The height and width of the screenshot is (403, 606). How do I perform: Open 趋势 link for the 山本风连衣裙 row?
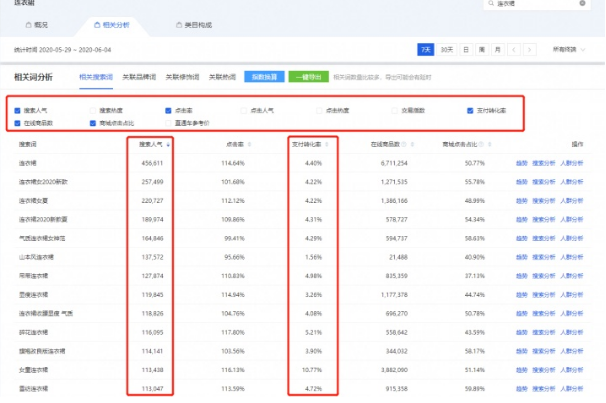pyautogui.click(x=522, y=257)
